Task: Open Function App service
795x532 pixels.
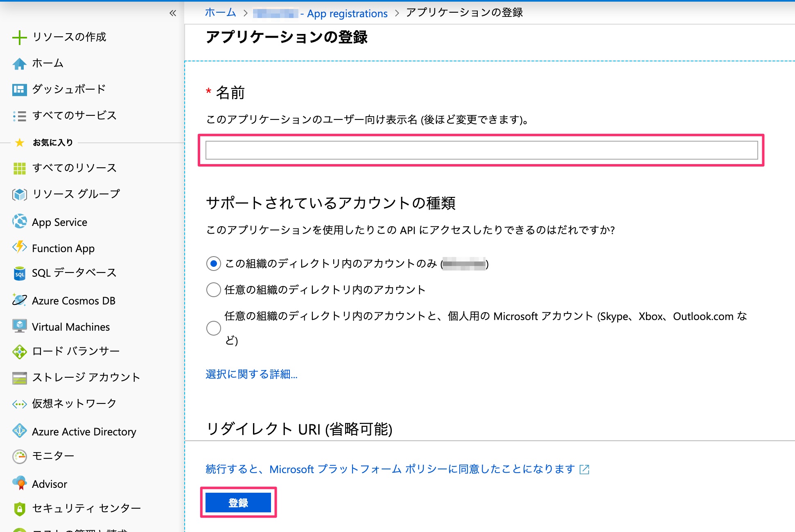Action: pyautogui.click(x=63, y=248)
